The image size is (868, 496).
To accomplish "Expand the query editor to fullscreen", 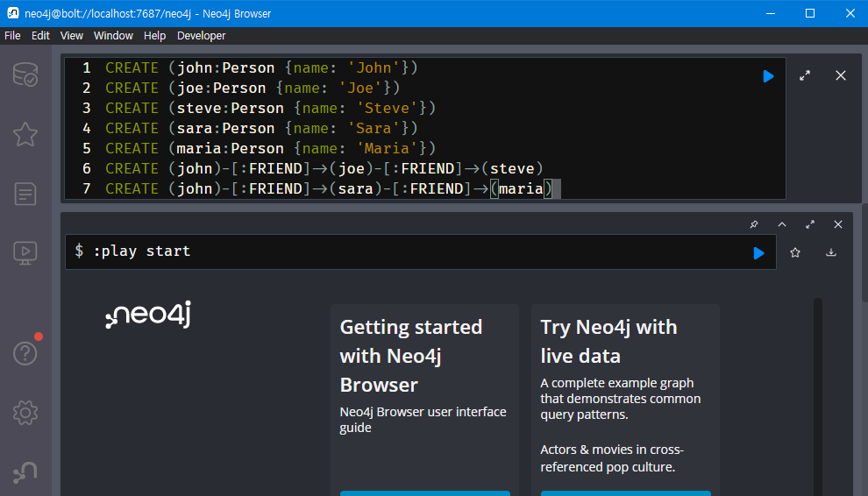I will coord(805,76).
